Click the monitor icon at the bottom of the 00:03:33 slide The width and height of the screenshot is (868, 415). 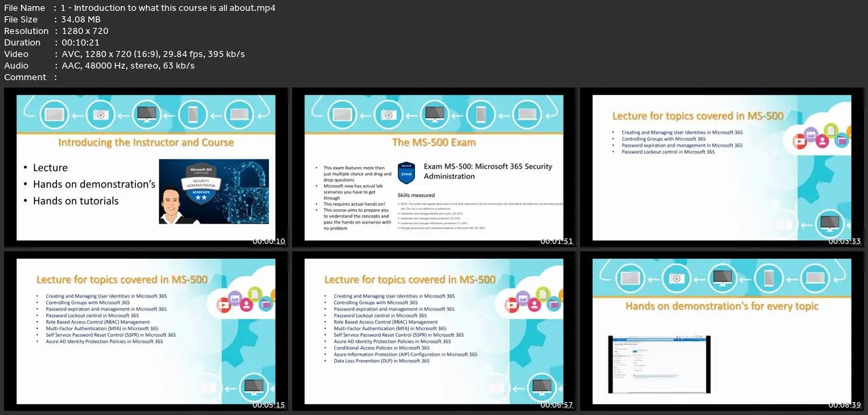[x=830, y=223]
